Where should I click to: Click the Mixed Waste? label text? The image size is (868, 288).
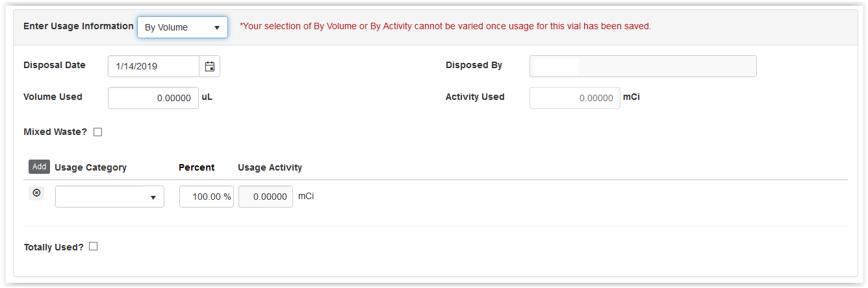coord(55,132)
